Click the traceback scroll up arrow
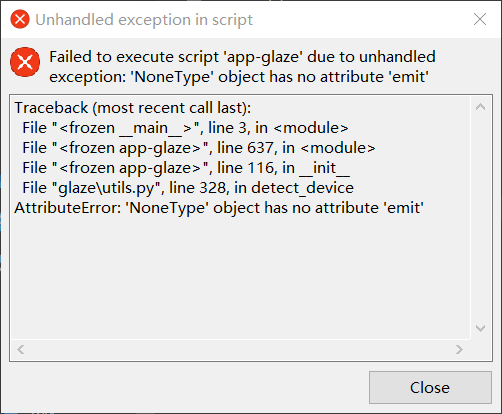 click(480, 107)
